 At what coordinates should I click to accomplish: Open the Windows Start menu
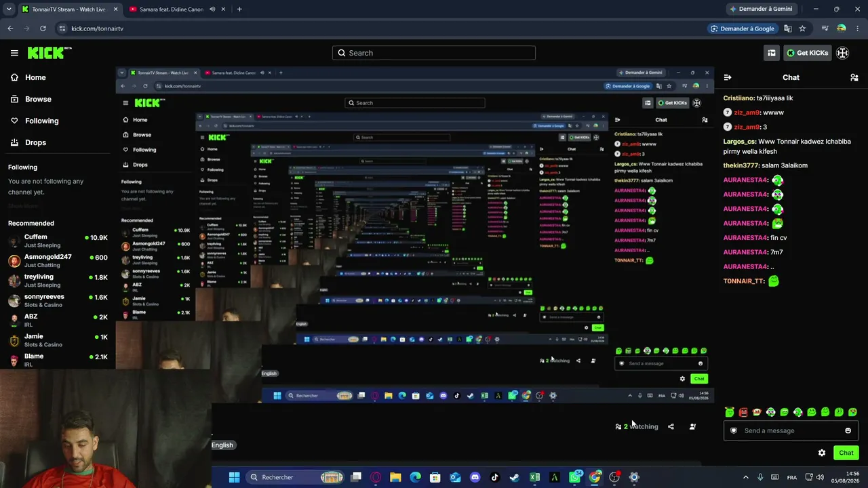point(234,477)
